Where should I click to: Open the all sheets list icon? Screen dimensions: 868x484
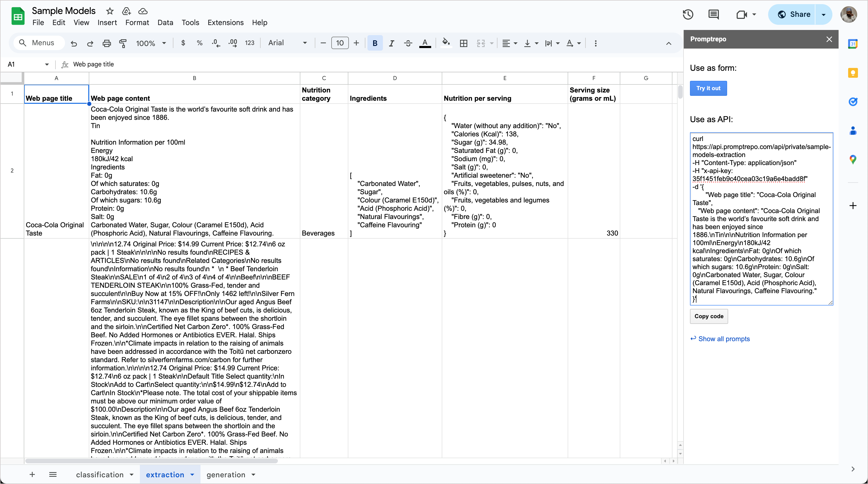point(53,474)
